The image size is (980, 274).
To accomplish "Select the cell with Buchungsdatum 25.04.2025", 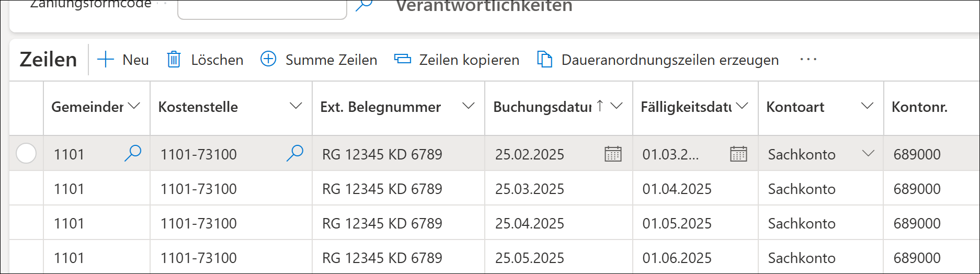I will pyautogui.click(x=530, y=223).
